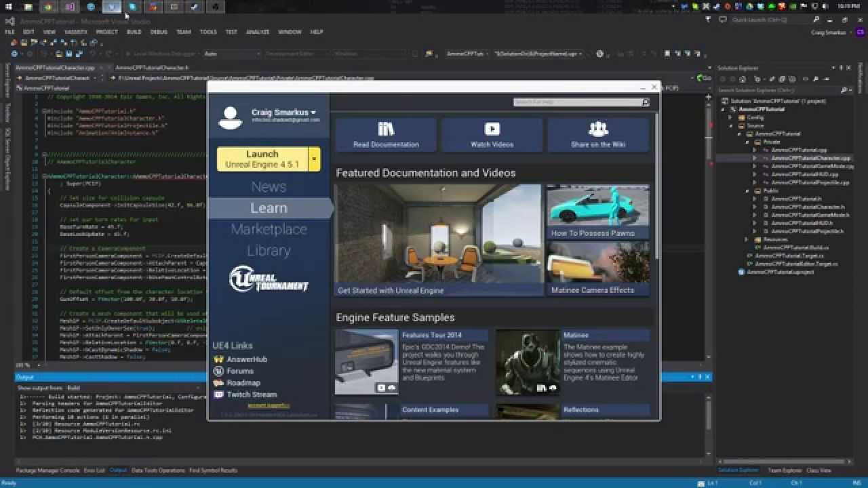Click Reflections sample title
Screen dimensions: 868x488
581,410
